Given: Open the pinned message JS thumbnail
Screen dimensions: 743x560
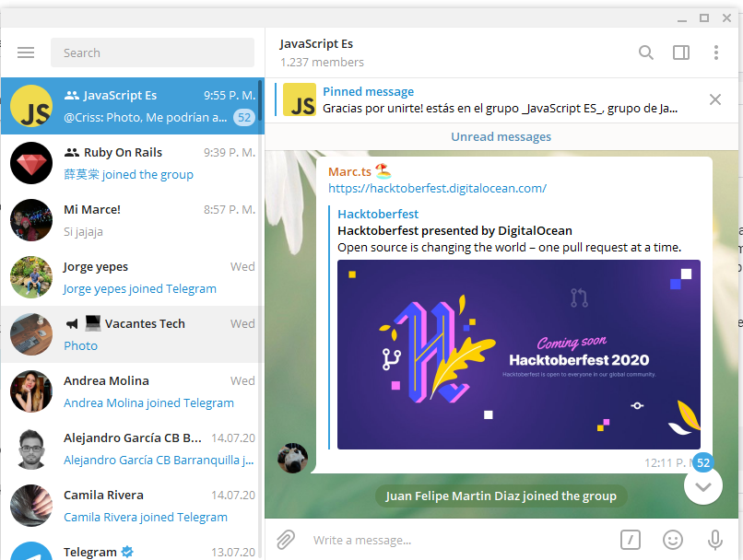Looking at the screenshot, I should 300,99.
